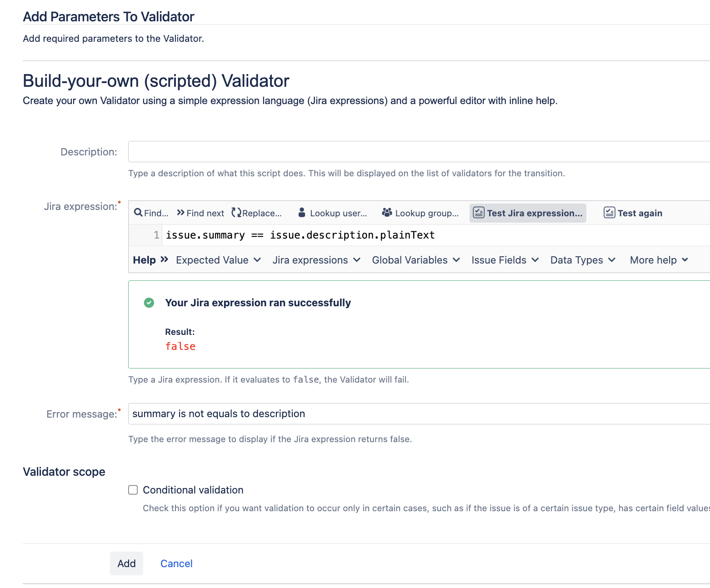Click the Lookup group people icon

[387, 213]
